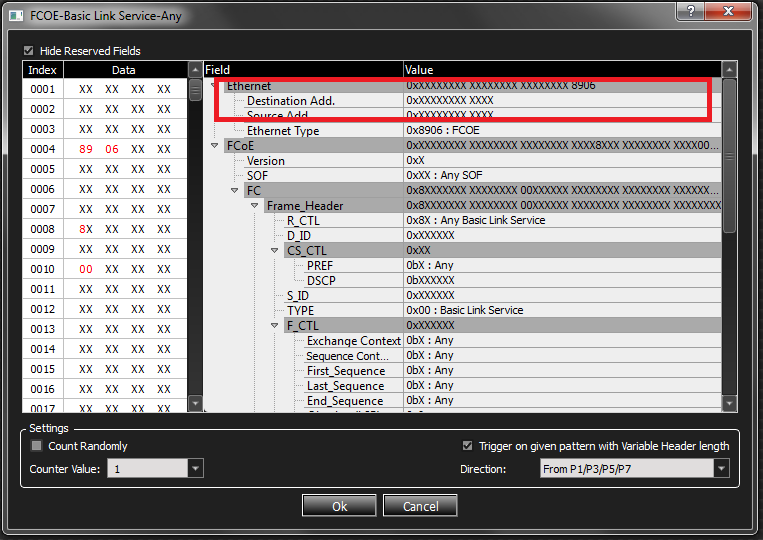The image size is (763, 540).
Task: Select index 0012 row
Action: pyautogui.click(x=105, y=309)
